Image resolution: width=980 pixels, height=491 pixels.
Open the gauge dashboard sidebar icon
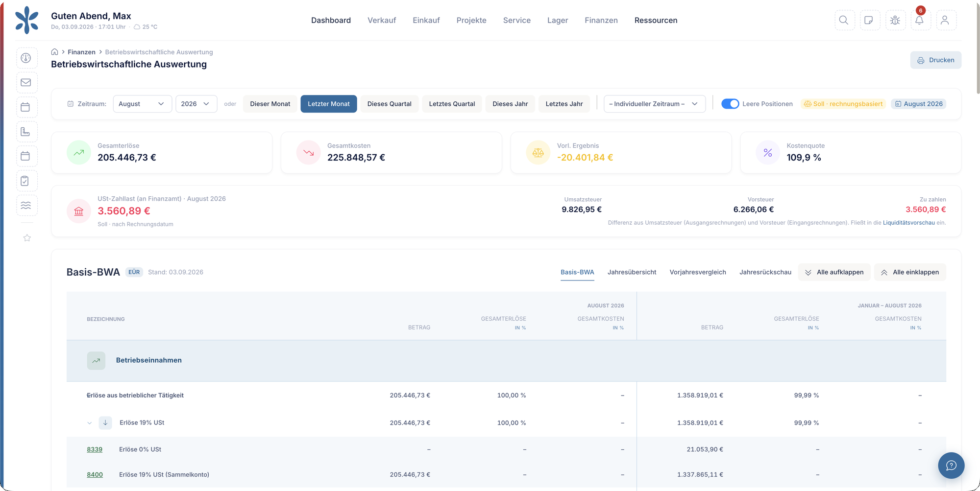click(x=26, y=58)
